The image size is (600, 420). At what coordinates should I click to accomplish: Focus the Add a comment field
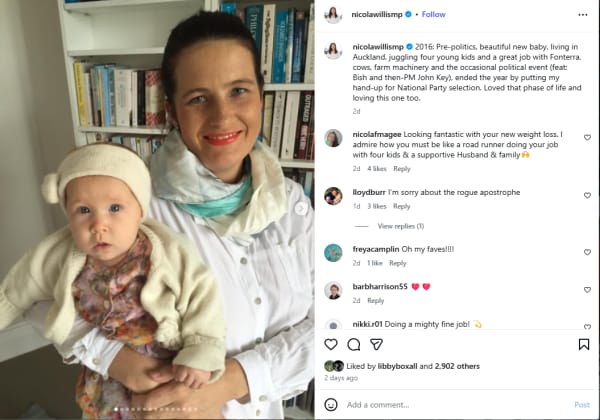point(455,405)
